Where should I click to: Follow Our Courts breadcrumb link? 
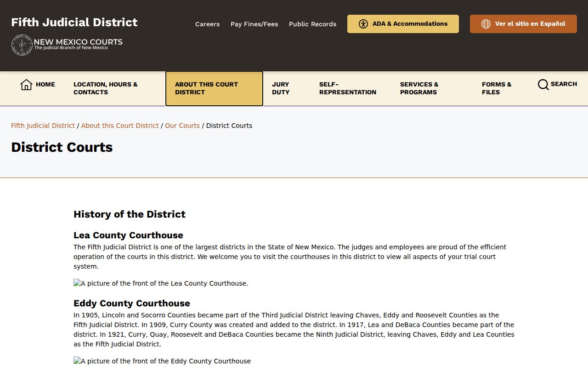pos(182,126)
